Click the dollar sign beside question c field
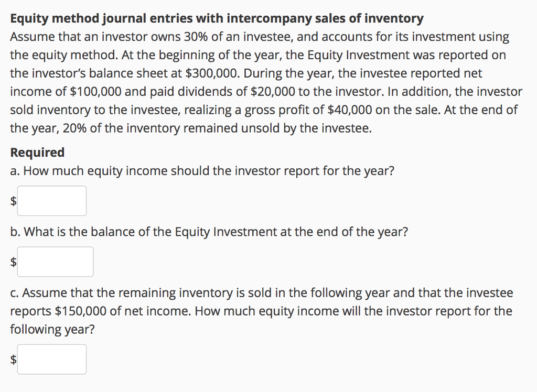537x392 pixels. [x=12, y=359]
